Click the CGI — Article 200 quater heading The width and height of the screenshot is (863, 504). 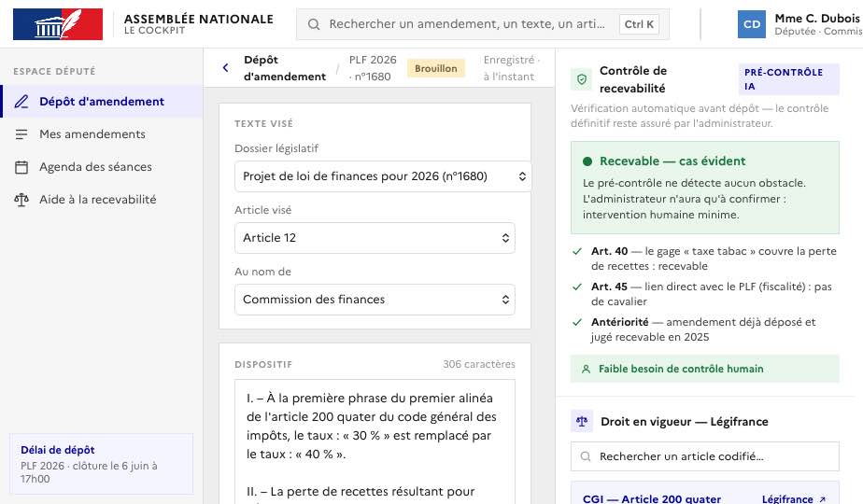click(x=652, y=499)
